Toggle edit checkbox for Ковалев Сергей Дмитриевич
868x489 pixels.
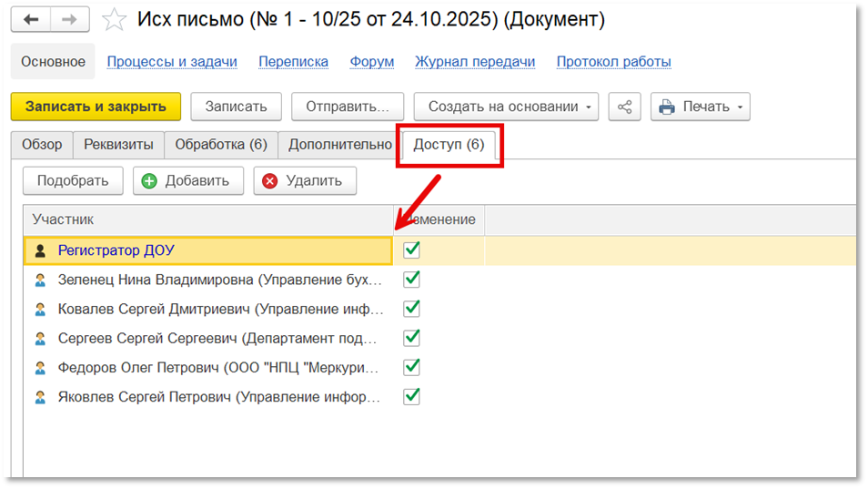click(x=412, y=309)
